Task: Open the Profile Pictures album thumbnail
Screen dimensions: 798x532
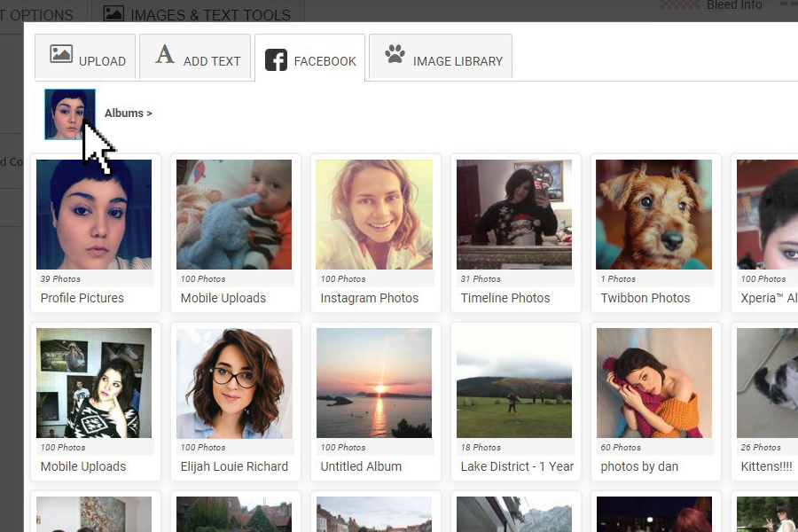Action: (94, 215)
